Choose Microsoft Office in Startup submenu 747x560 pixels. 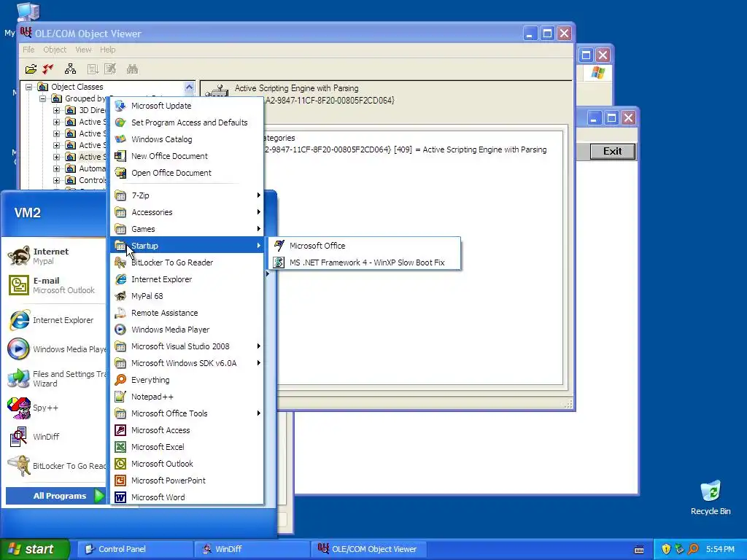coord(365,246)
